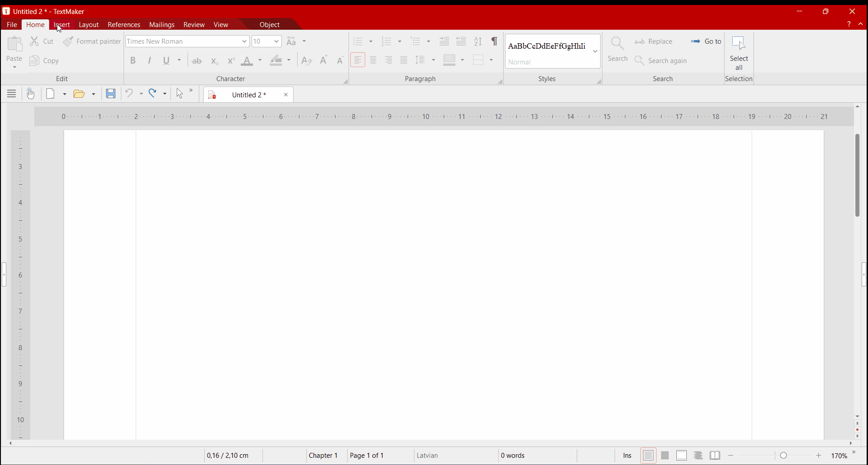Viewport: 868px width, 465px height.
Task: Close the Untitled 2 document tab
Action: point(286,95)
